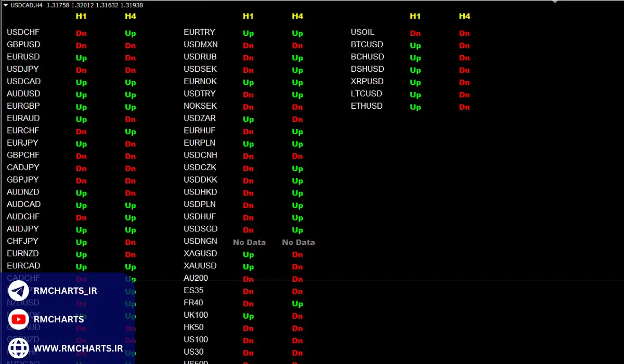Click the USDCAD,H4 chart title
624x364 pixels.
[25, 5]
